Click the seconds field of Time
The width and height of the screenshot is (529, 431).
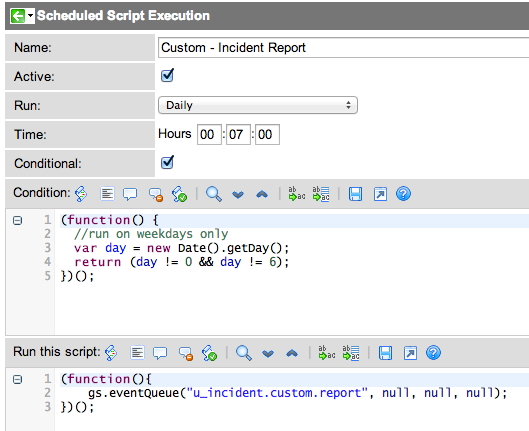point(267,135)
